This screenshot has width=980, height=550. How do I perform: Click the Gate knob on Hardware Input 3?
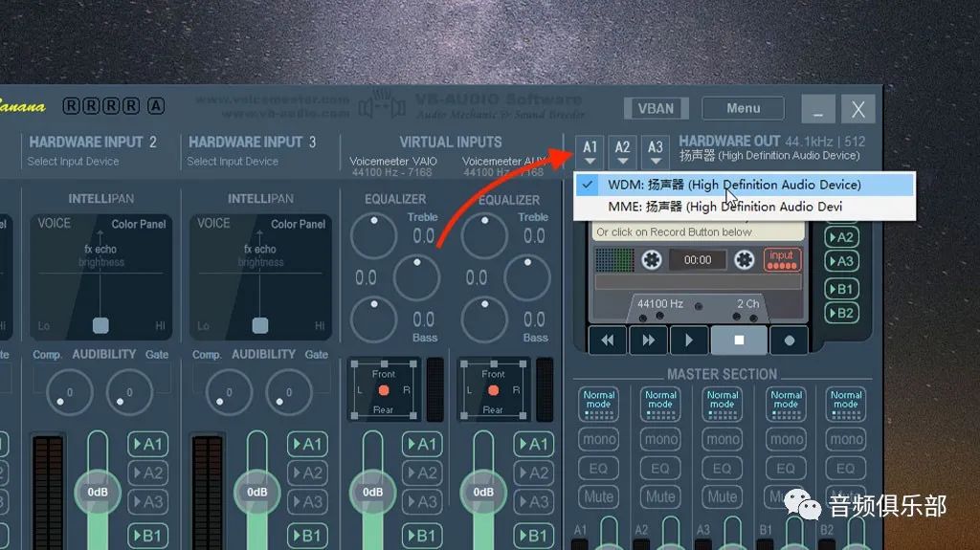[x=289, y=392]
